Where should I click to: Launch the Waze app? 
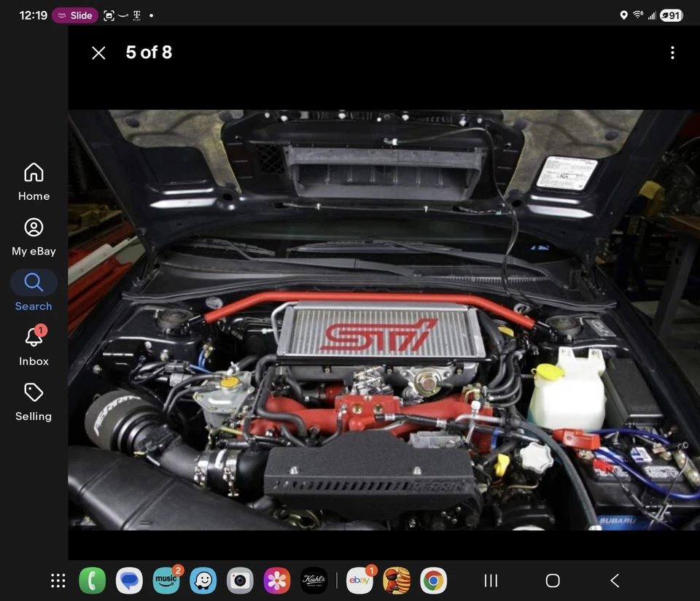tap(203, 581)
